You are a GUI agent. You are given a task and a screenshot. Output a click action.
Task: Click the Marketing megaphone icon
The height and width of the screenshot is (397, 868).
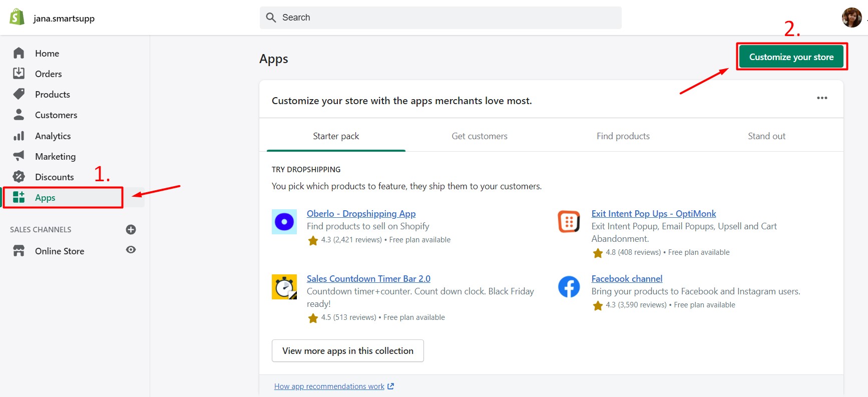(19, 156)
